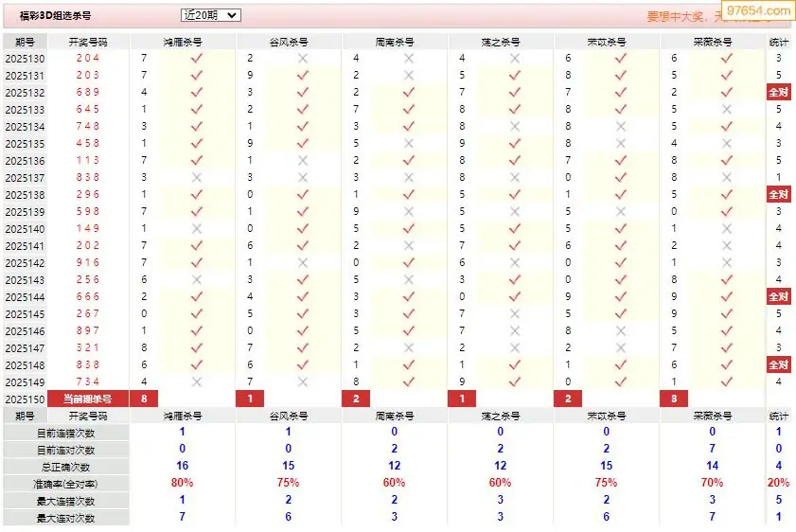Select current issue number 2025150
The width and height of the screenshot is (796, 532).
coord(25,399)
